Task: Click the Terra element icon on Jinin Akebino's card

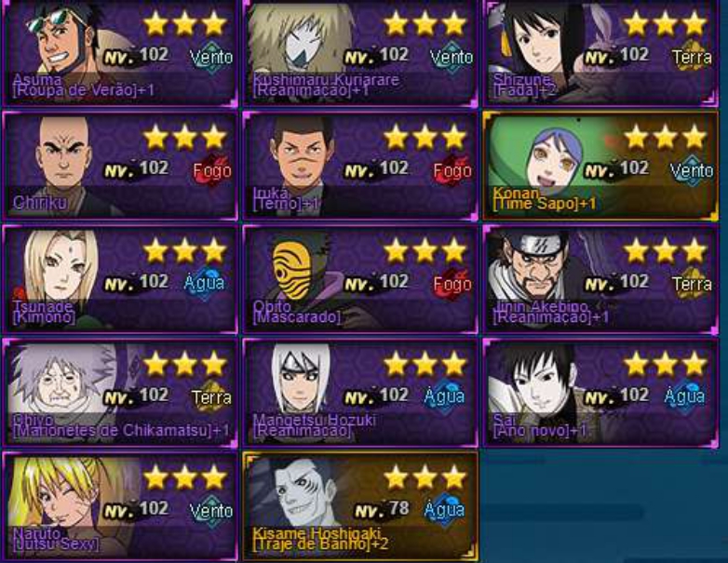Action: coord(693,284)
